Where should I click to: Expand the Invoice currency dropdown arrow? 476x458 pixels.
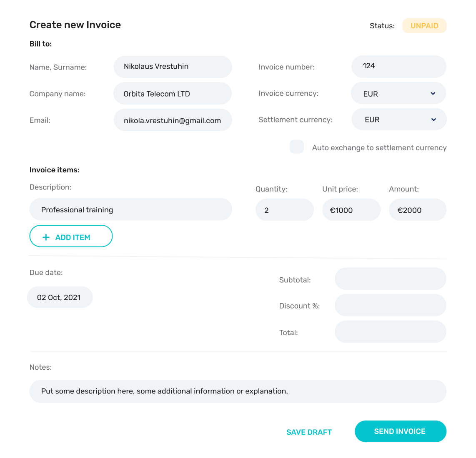tap(433, 93)
